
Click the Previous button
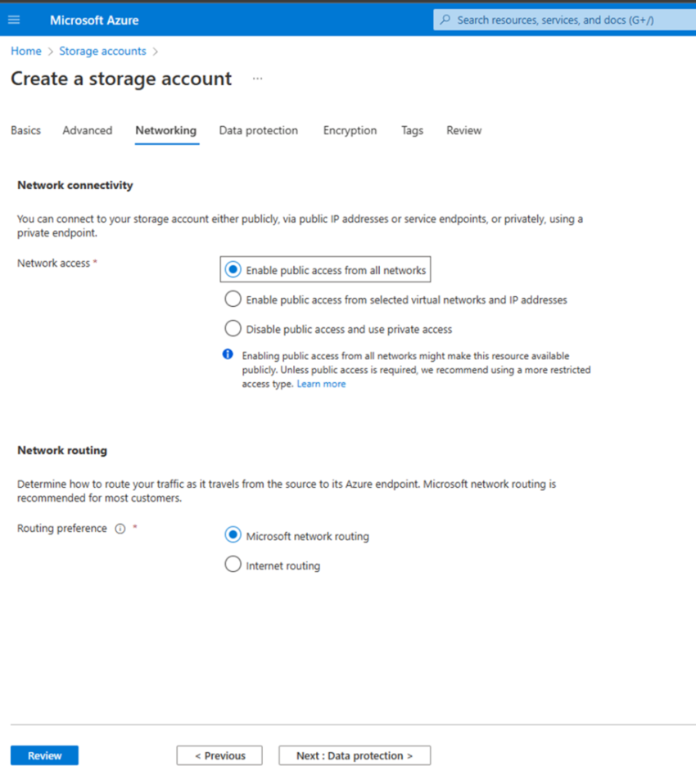point(219,755)
